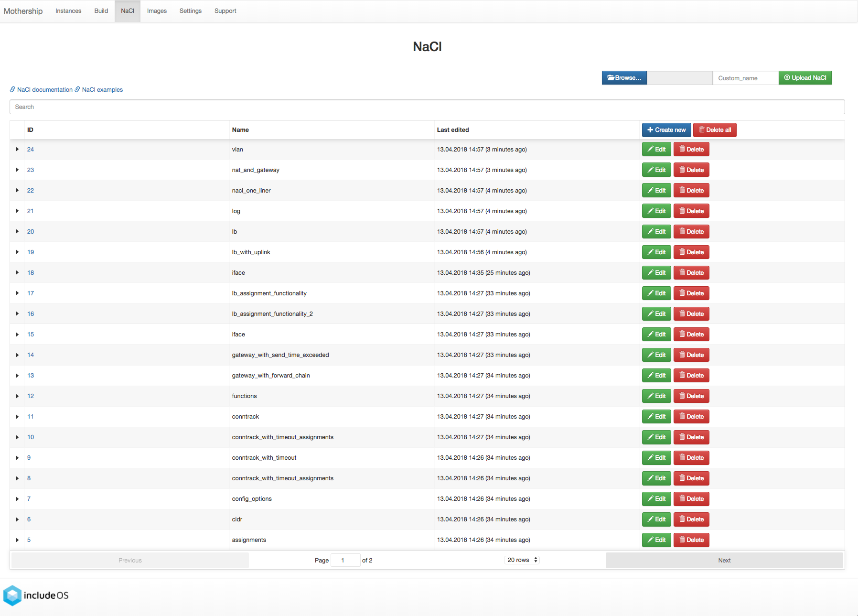The height and width of the screenshot is (616, 858).
Task: Expand row 24 vlan
Action: click(17, 149)
